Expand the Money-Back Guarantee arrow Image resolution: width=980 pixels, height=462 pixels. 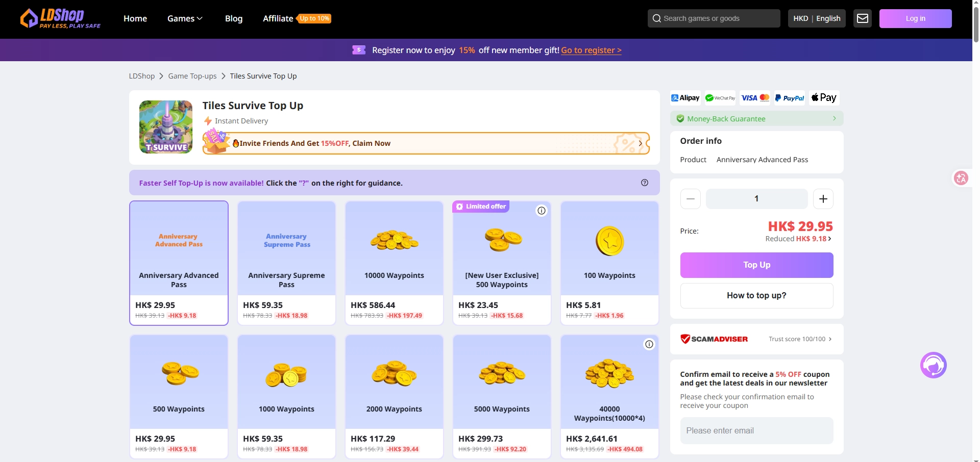(835, 118)
